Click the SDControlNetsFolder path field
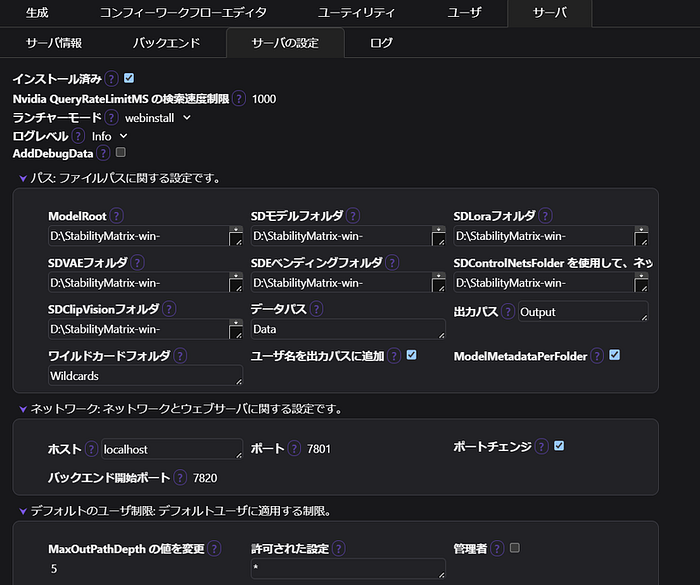This screenshot has width=700, height=585. pyautogui.click(x=551, y=283)
